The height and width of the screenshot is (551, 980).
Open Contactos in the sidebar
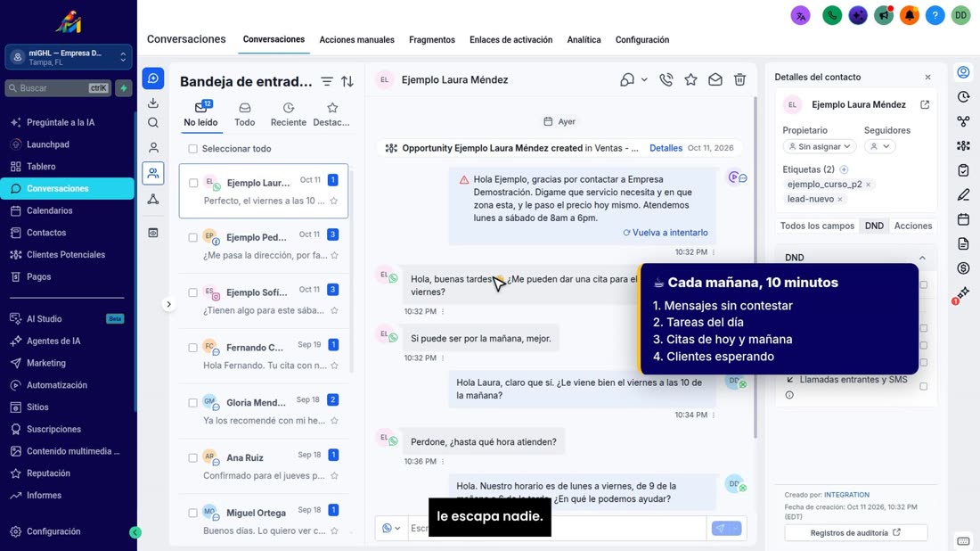[46, 233]
